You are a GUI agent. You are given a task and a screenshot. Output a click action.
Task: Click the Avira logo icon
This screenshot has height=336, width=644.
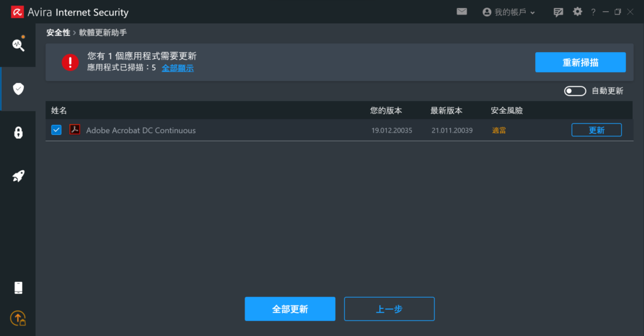pyautogui.click(x=17, y=12)
